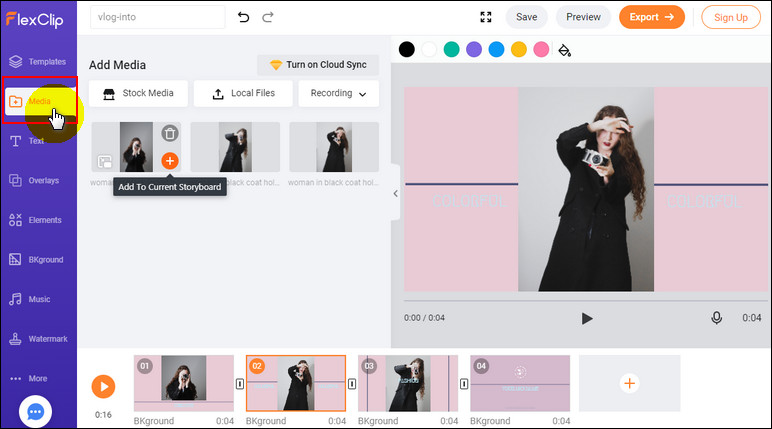
Task: Open the custom color fill bucket
Action: point(564,50)
